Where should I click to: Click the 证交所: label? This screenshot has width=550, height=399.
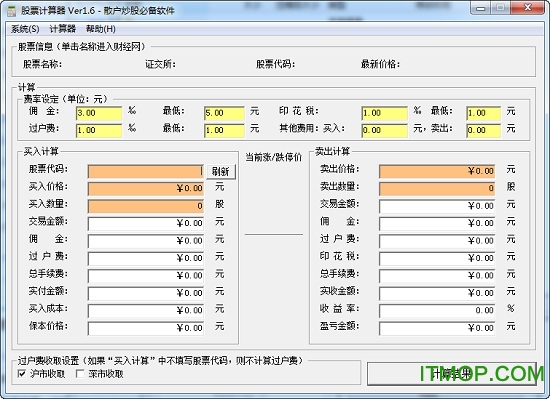[x=161, y=65]
